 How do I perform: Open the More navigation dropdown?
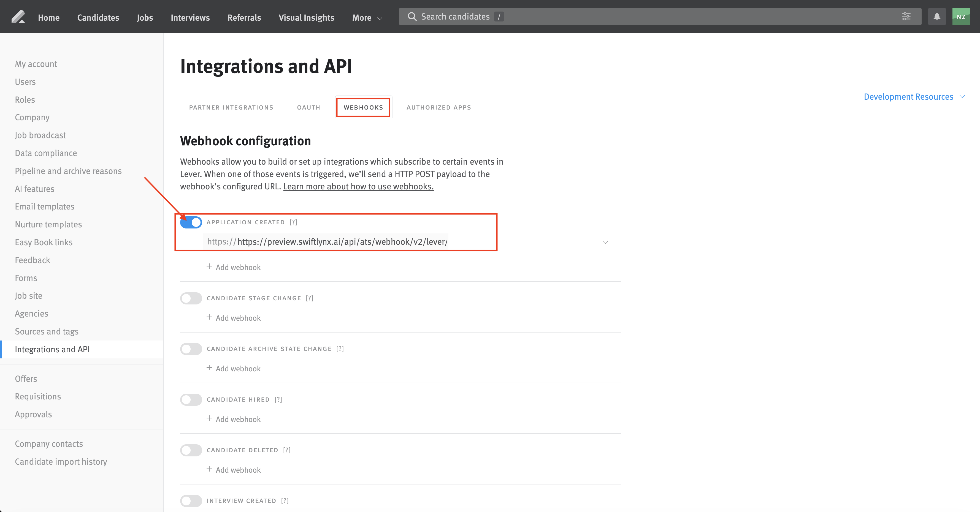point(366,18)
